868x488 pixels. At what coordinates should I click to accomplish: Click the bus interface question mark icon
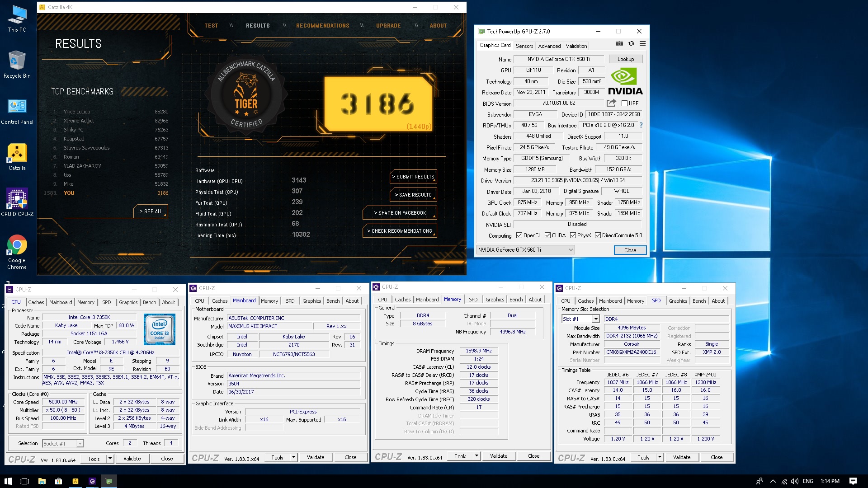tap(641, 125)
